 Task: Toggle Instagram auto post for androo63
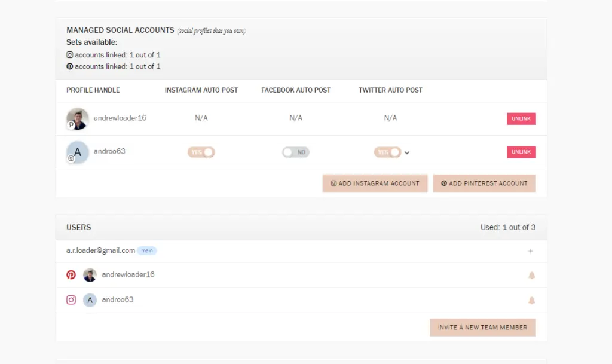coord(201,152)
